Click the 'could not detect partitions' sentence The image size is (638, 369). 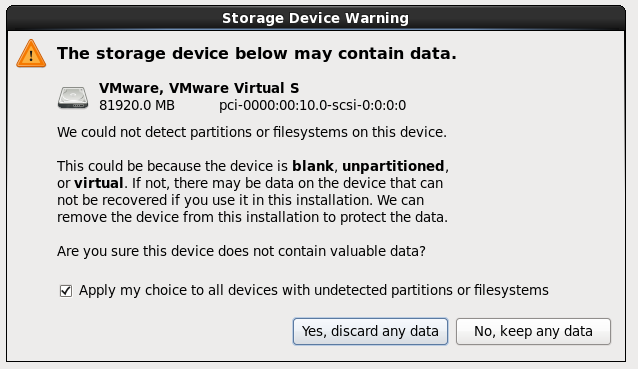tap(252, 132)
